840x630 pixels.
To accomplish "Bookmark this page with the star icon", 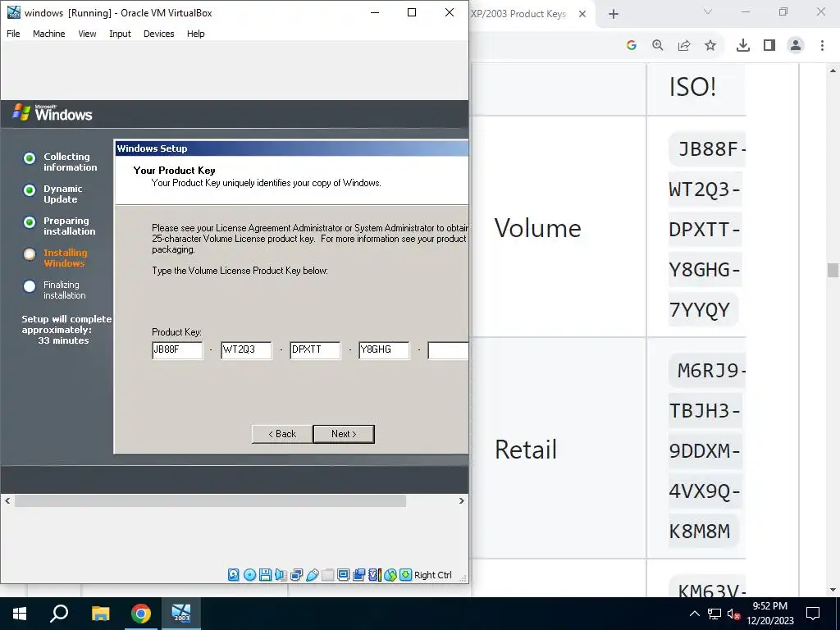I will (710, 46).
